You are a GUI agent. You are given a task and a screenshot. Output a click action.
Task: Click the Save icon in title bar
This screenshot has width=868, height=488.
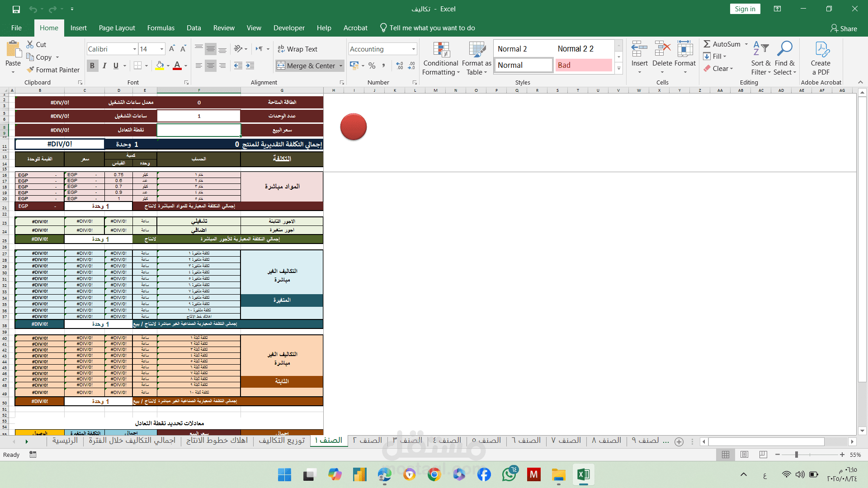[x=16, y=9]
